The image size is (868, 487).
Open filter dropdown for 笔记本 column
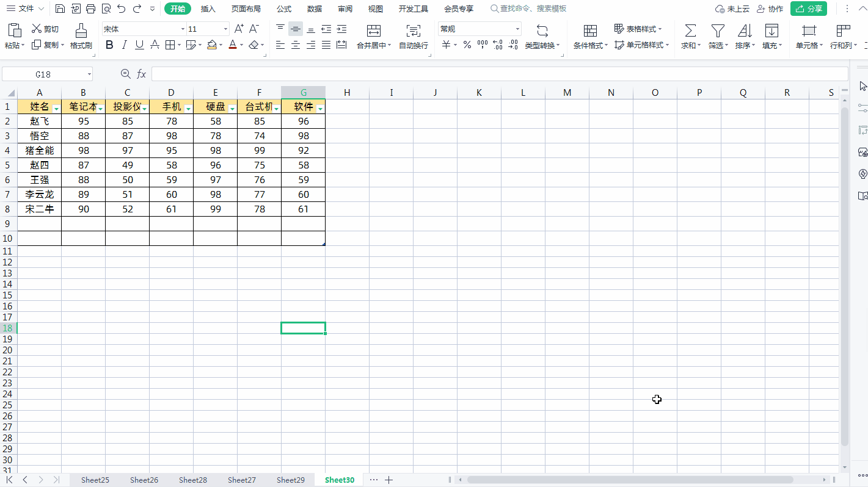click(100, 109)
